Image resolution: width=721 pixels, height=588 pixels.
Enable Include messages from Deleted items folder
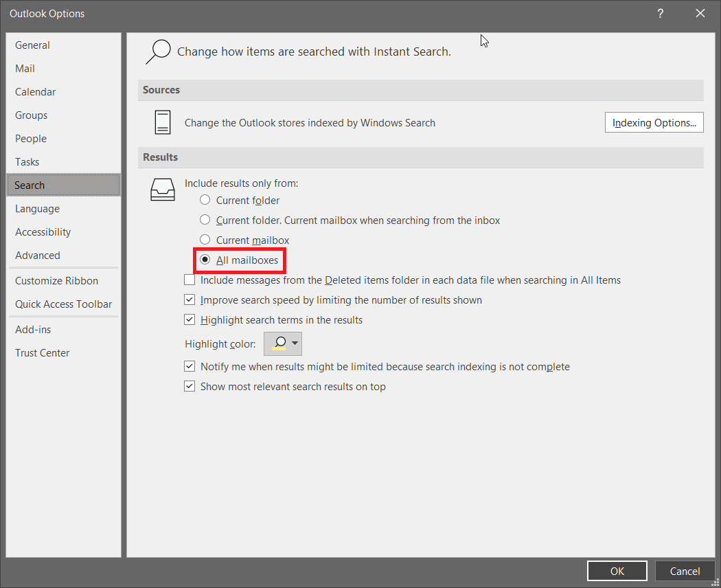click(x=190, y=280)
